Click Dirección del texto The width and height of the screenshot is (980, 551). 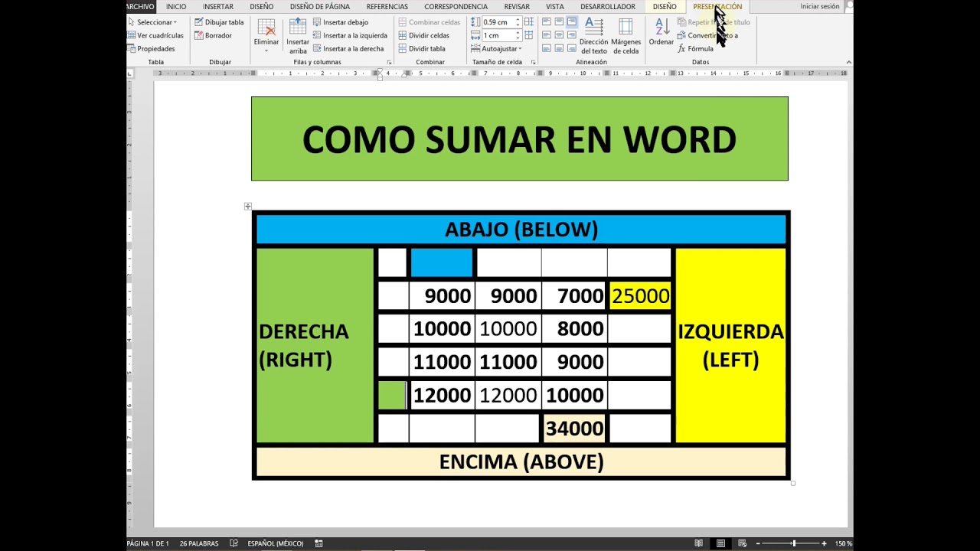point(593,35)
